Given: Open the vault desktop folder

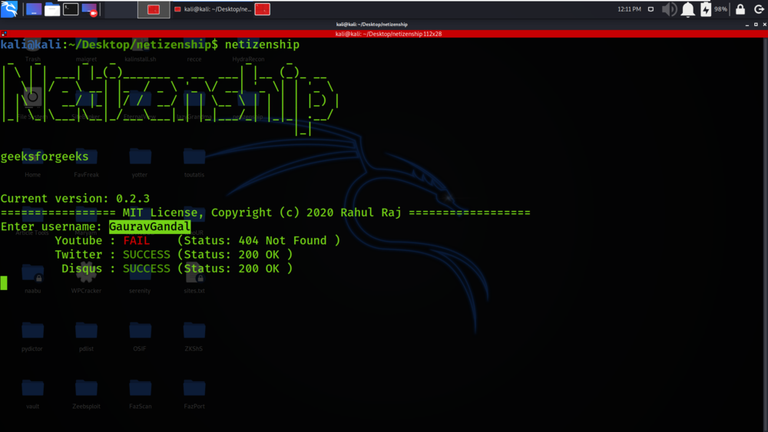Looking at the screenshot, I should 32,393.
